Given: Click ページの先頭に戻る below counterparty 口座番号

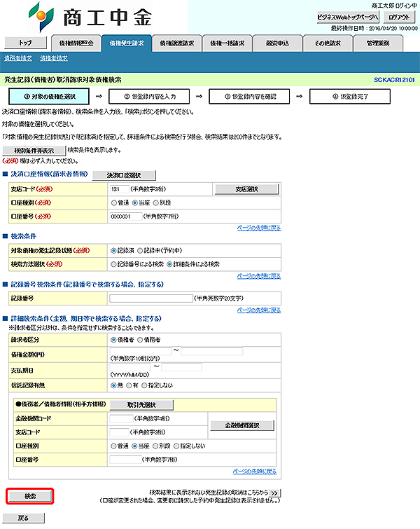Looking at the screenshot, I should click(x=255, y=472).
